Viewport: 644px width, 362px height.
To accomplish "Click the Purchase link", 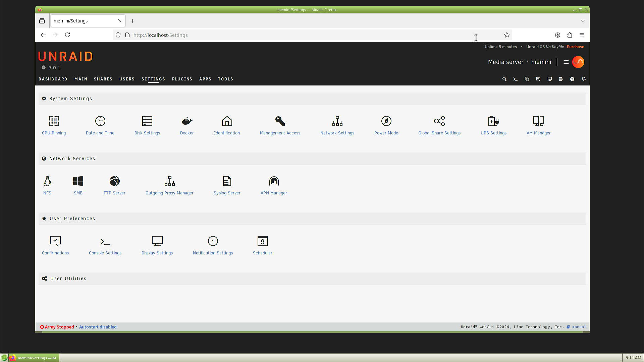I will pyautogui.click(x=575, y=47).
